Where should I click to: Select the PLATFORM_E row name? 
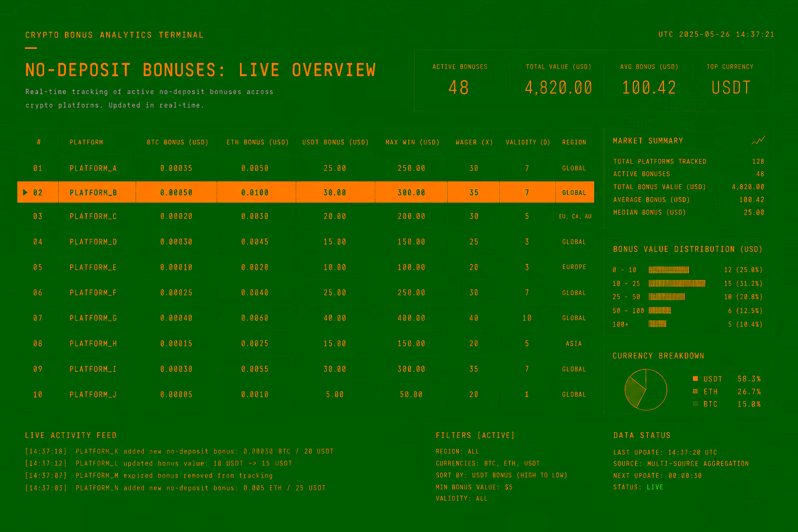pos(93,267)
